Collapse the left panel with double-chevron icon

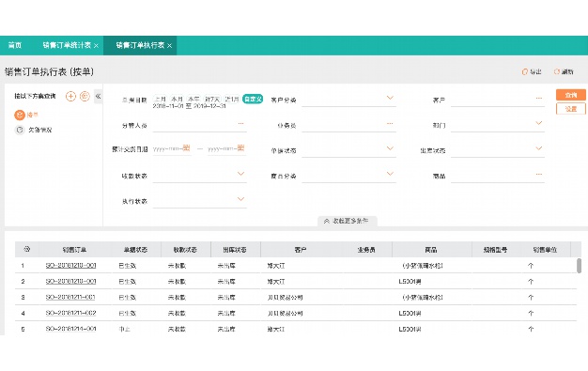(x=99, y=97)
